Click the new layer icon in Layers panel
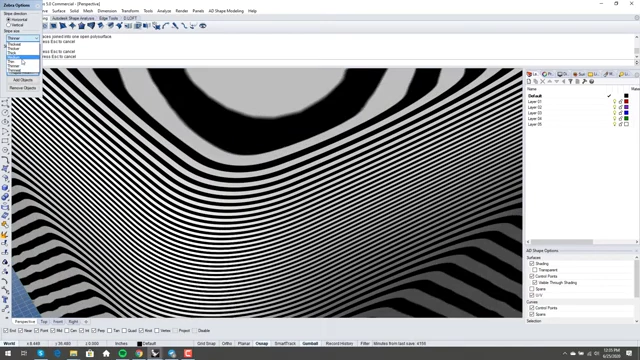This screenshot has width=640, height=360. 529,82
